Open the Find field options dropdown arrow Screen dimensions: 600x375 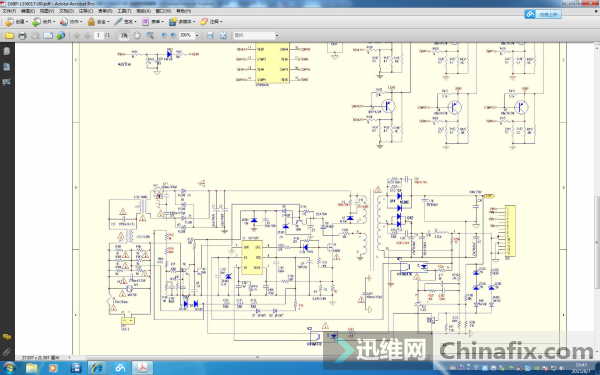[277, 36]
